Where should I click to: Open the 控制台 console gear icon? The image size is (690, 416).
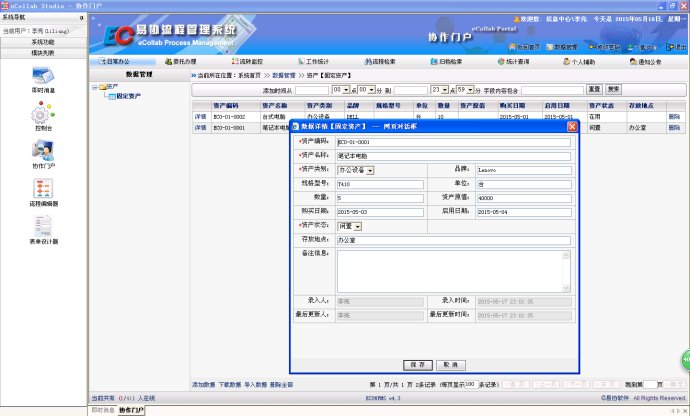click(x=43, y=113)
